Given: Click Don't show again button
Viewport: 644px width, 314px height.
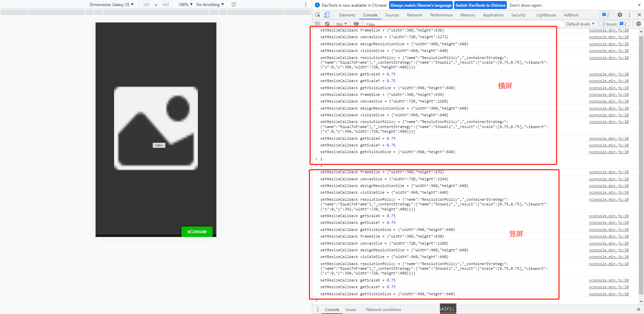Looking at the screenshot, I should (x=525, y=5).
